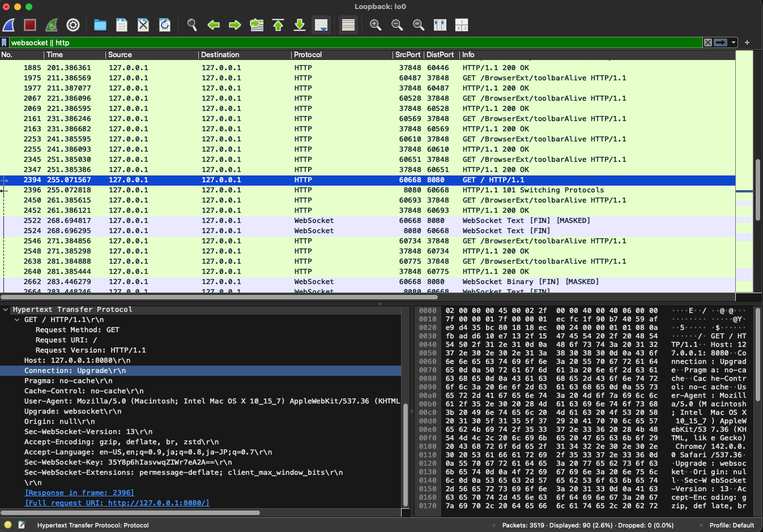The width and height of the screenshot is (763, 532).
Task: Follow the Response in frame 2396 link
Action: pyautogui.click(x=79, y=493)
